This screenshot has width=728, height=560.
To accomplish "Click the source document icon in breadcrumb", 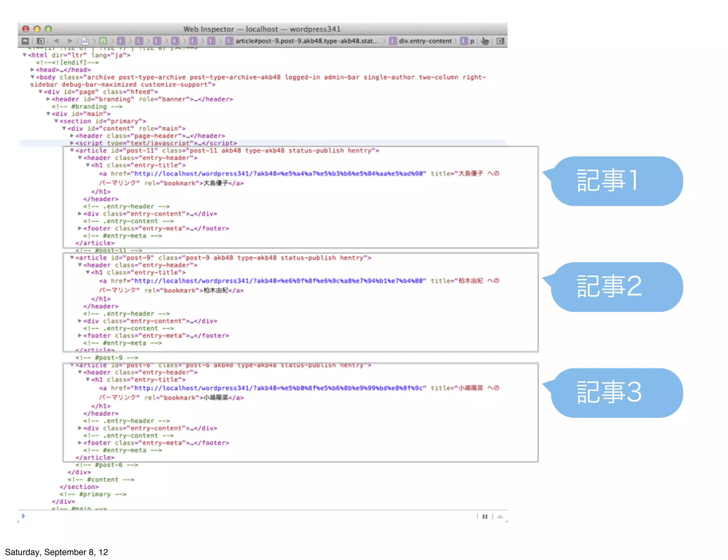I will tap(85, 41).
